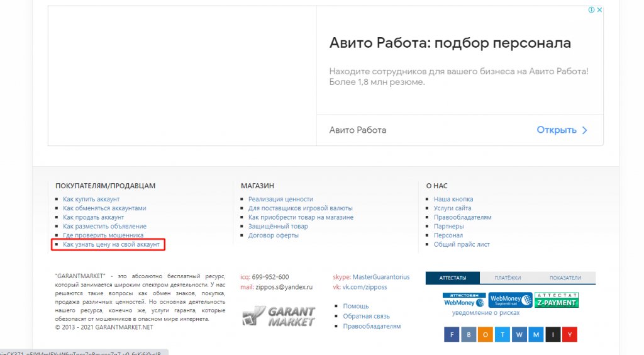The width and height of the screenshot is (644, 355).
Task: Open the Z-PAYMENT attestat badge
Action: 557,300
